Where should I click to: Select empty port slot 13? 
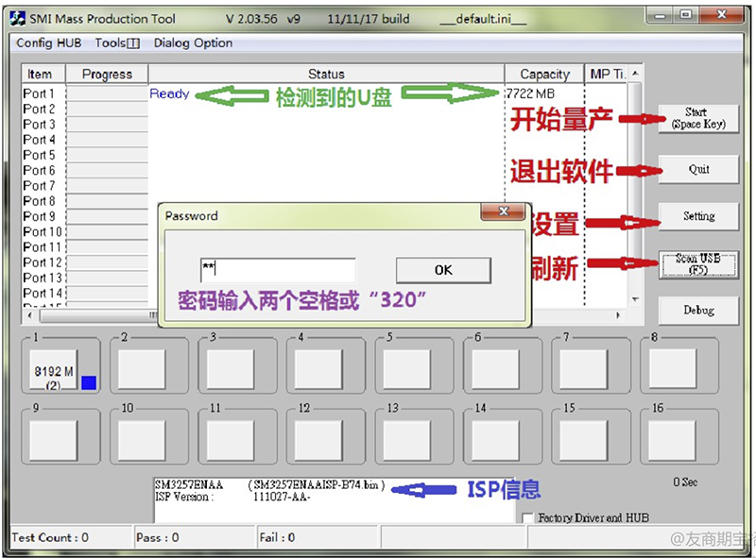[x=407, y=440]
